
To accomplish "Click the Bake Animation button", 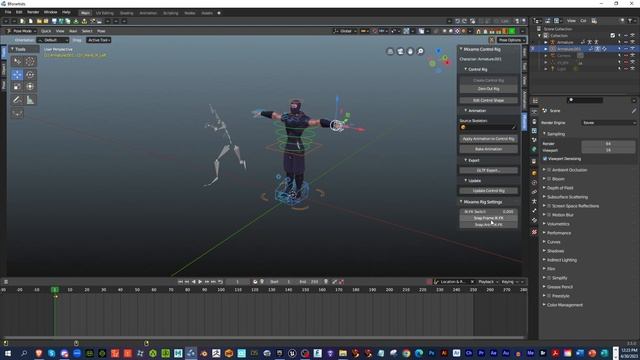I will coord(489,149).
